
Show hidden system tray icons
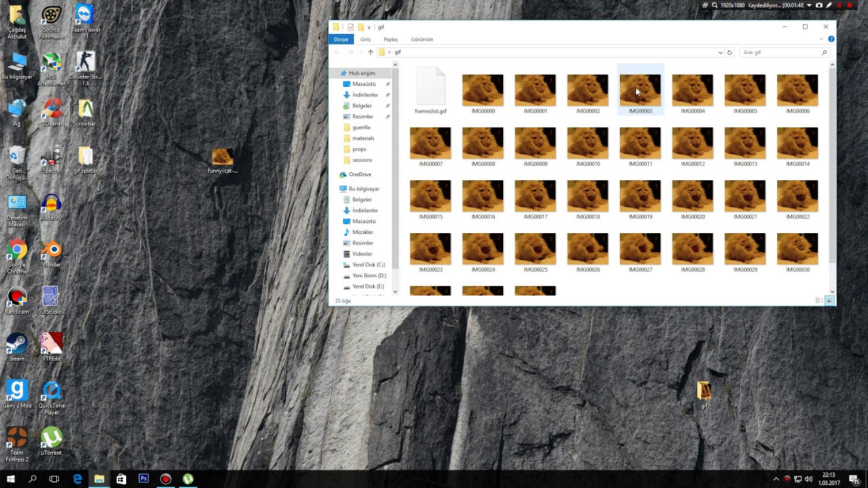pyautogui.click(x=776, y=479)
